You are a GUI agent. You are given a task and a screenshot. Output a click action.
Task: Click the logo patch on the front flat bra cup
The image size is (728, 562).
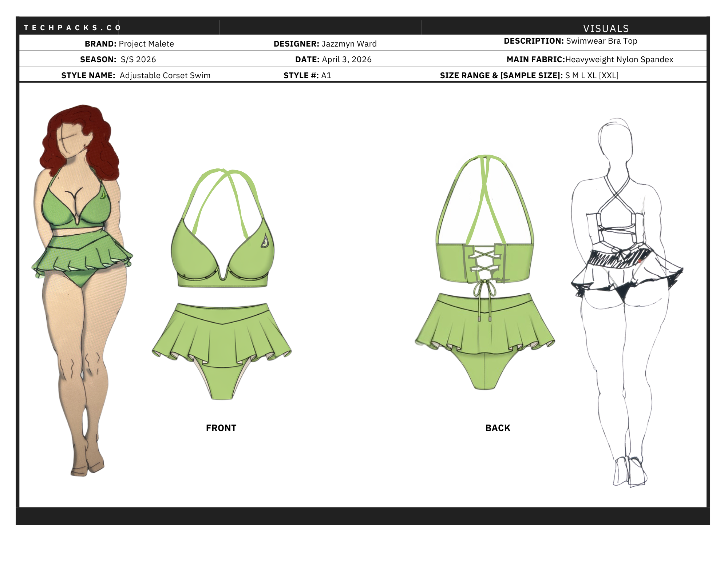pyautogui.click(x=265, y=241)
